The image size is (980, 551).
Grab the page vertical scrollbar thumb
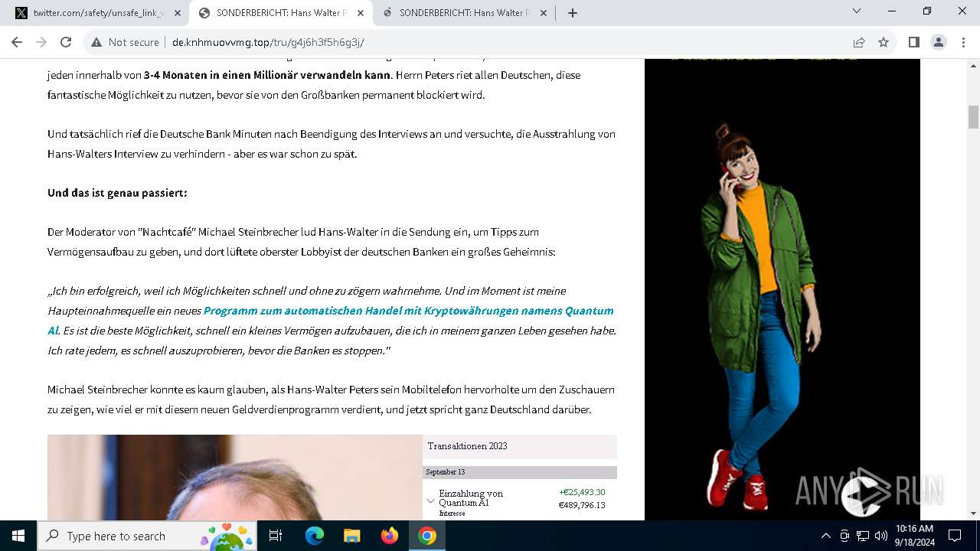(973, 117)
